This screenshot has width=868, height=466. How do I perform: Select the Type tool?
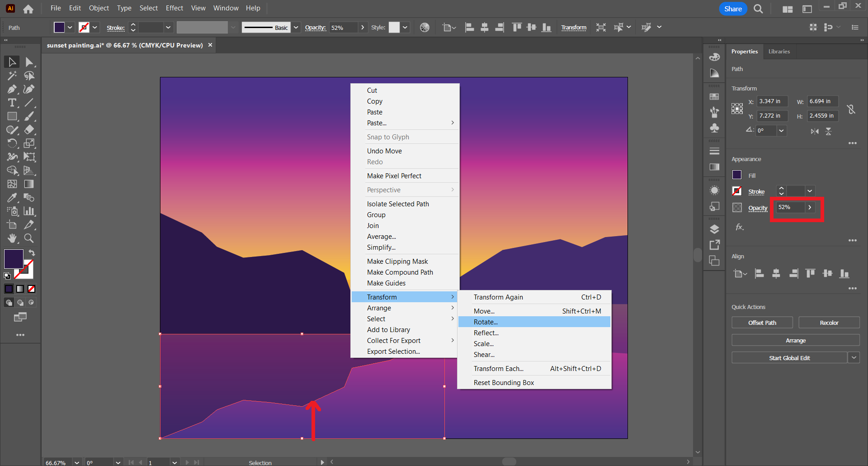(12, 103)
